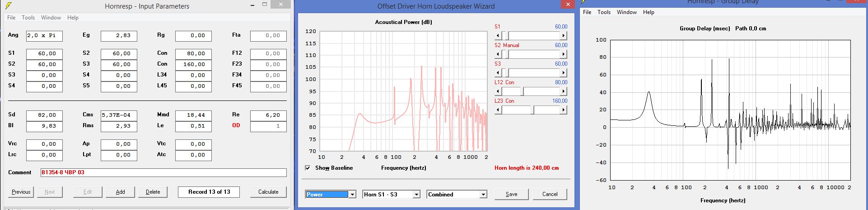868x210 pixels.
Task: Click the Rms field showing 2,93
Action: pos(119,126)
